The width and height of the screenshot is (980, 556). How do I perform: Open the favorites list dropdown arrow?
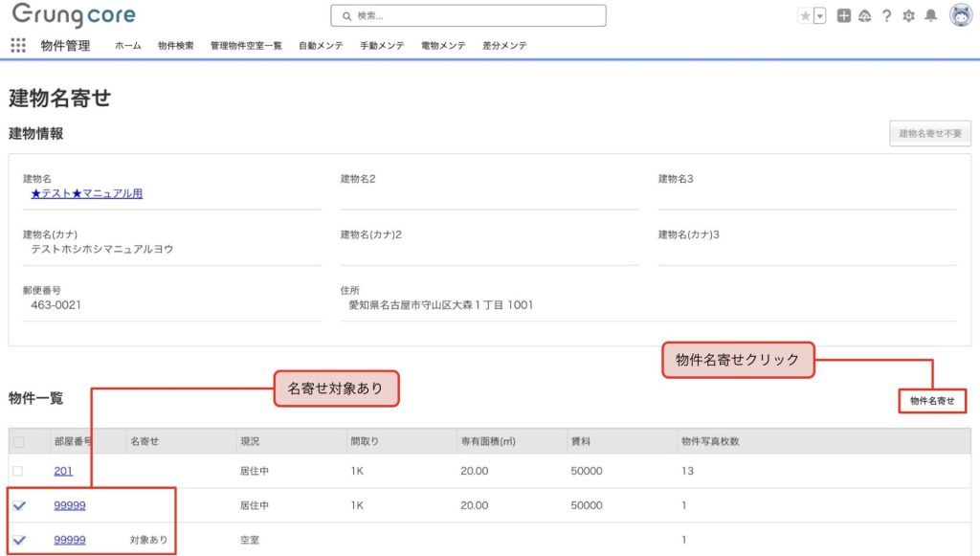coord(819,16)
